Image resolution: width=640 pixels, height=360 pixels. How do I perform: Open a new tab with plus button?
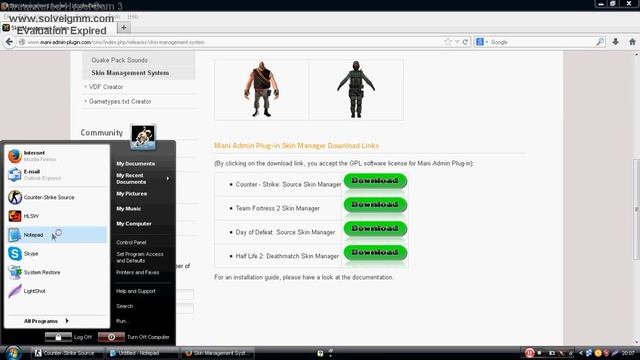click(x=124, y=28)
